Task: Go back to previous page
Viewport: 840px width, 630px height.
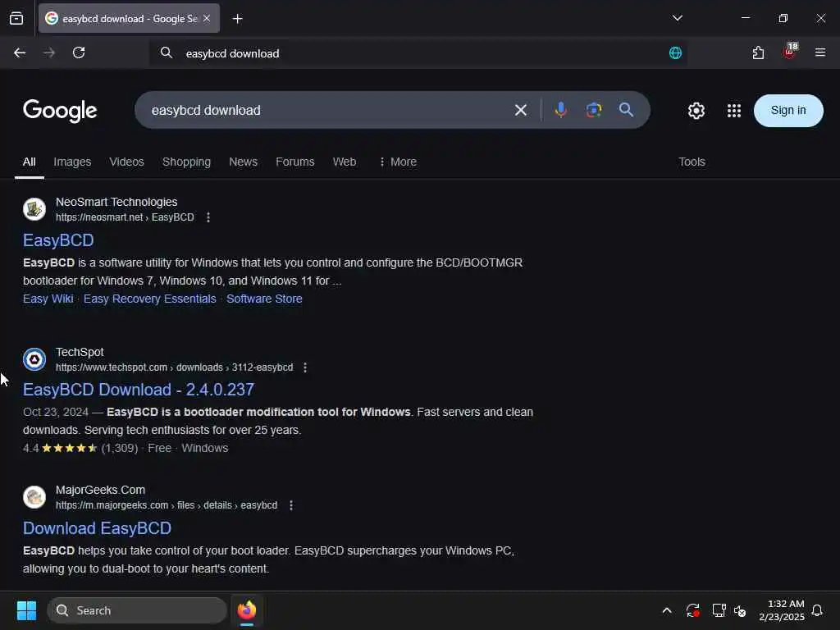Action: [x=20, y=52]
